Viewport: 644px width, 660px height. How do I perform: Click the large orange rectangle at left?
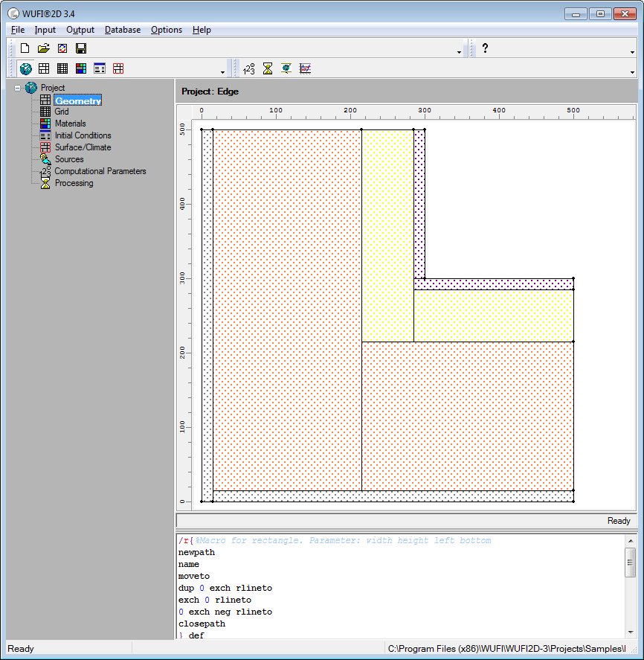point(287,310)
